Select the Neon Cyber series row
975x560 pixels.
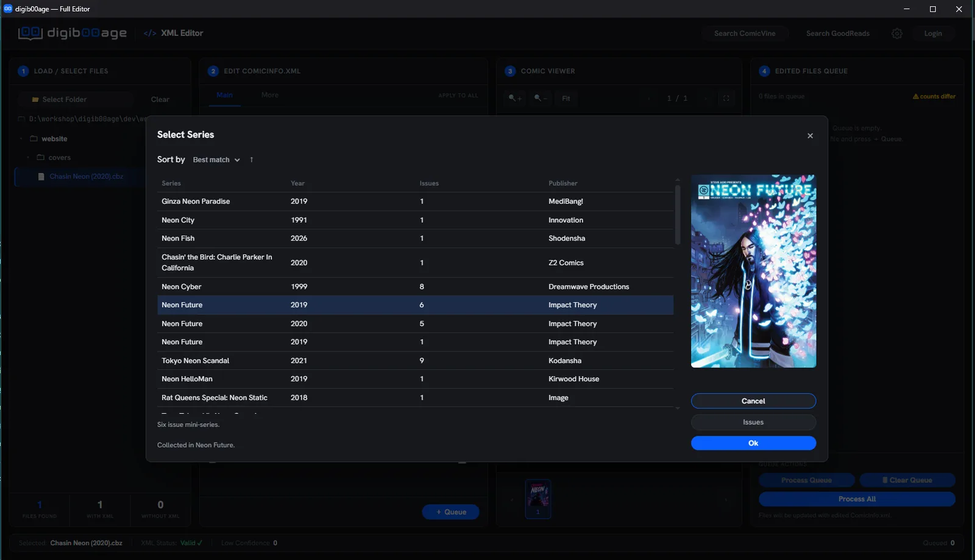[415, 286]
